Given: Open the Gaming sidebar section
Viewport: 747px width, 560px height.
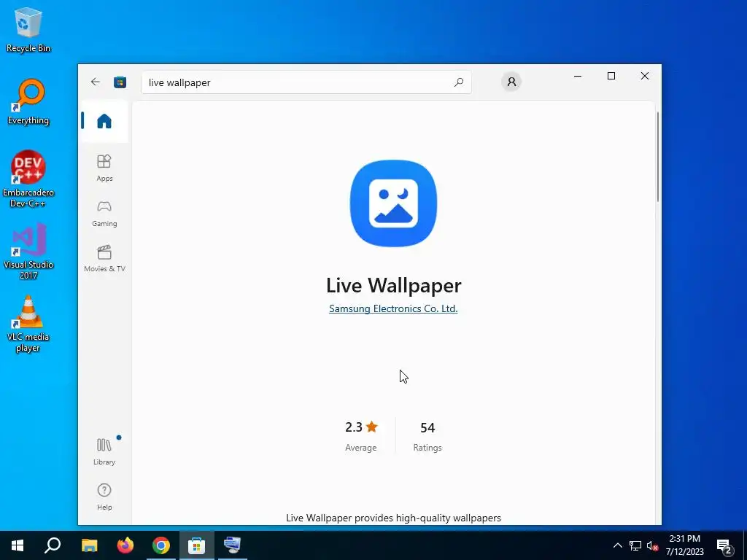Looking at the screenshot, I should tap(104, 213).
